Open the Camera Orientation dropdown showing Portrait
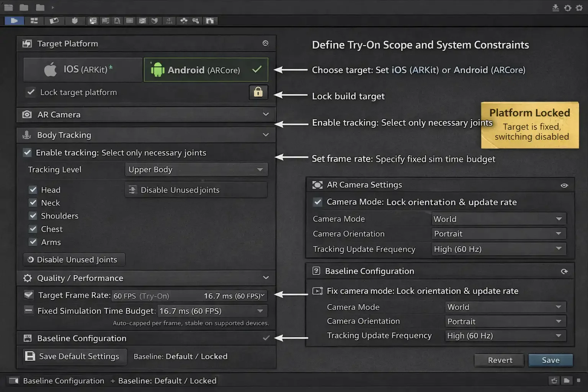The height and width of the screenshot is (392, 588). (498, 234)
